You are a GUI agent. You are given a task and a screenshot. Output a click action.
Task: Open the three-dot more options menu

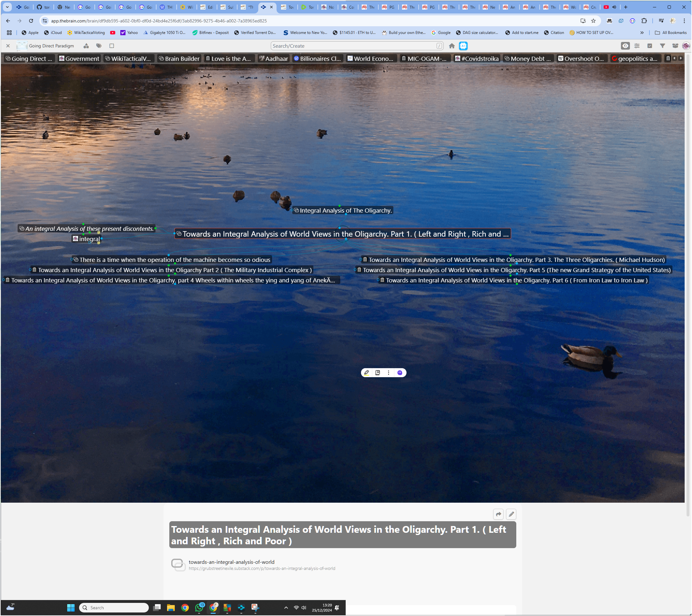[x=389, y=372]
